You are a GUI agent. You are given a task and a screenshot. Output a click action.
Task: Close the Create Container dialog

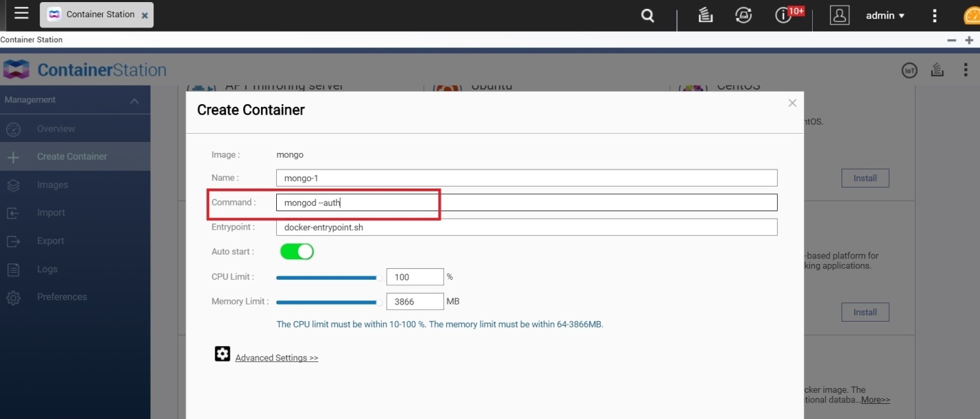[x=792, y=103]
